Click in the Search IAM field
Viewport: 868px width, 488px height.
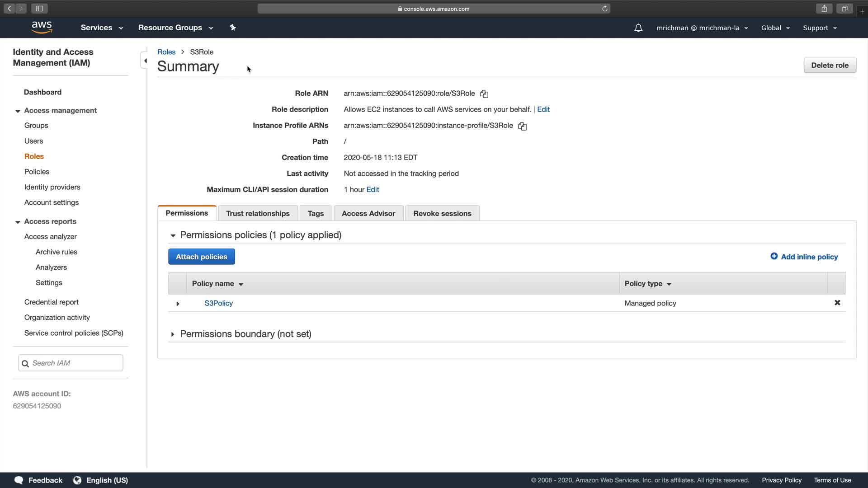75,363
